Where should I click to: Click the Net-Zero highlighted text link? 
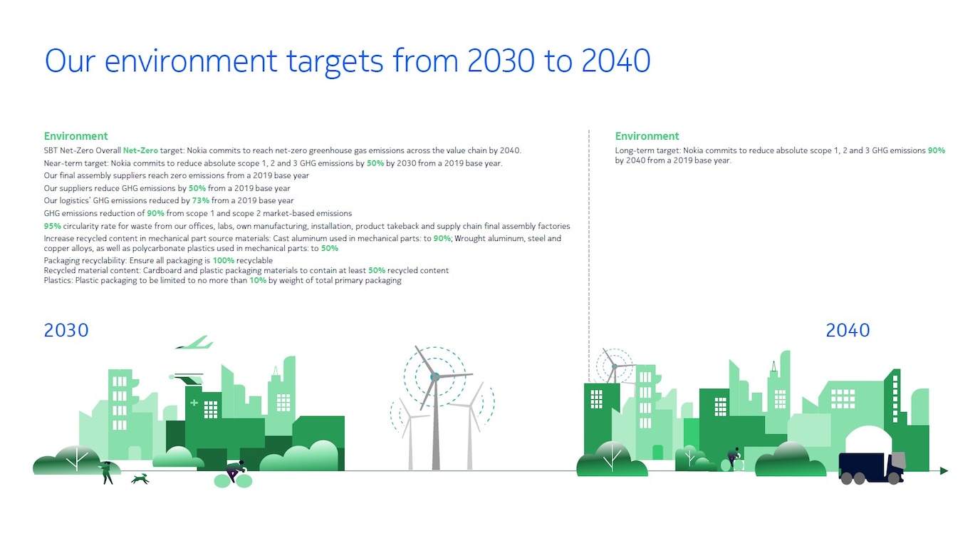[x=140, y=150]
